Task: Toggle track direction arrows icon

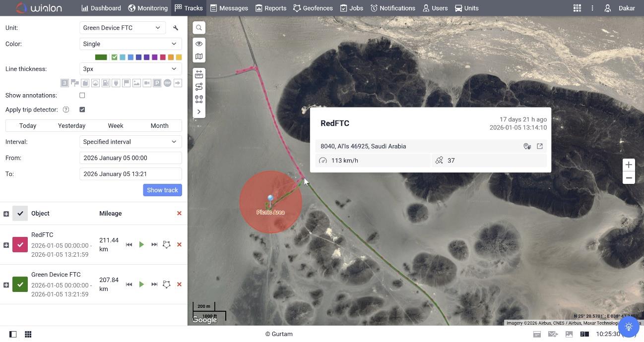Action: (x=178, y=83)
